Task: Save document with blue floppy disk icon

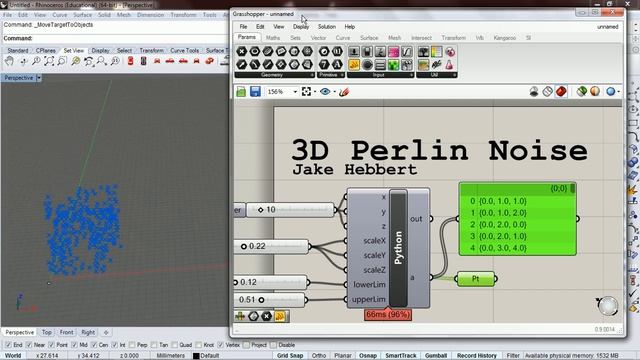Action: (x=256, y=91)
